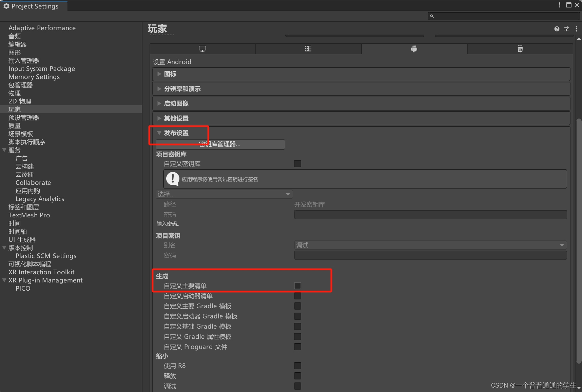This screenshot has height=392, width=582.
Task: Enable the 释放 minify checkbox
Action: [297, 376]
